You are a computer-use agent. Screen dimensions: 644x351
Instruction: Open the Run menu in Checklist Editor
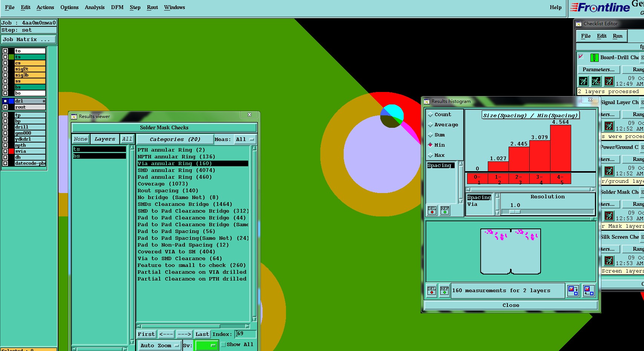(618, 36)
